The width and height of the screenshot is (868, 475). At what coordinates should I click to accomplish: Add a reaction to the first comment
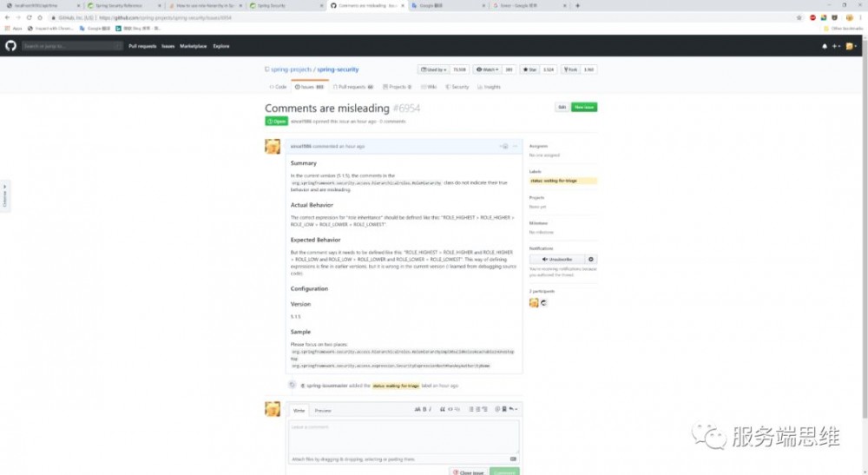click(x=503, y=146)
